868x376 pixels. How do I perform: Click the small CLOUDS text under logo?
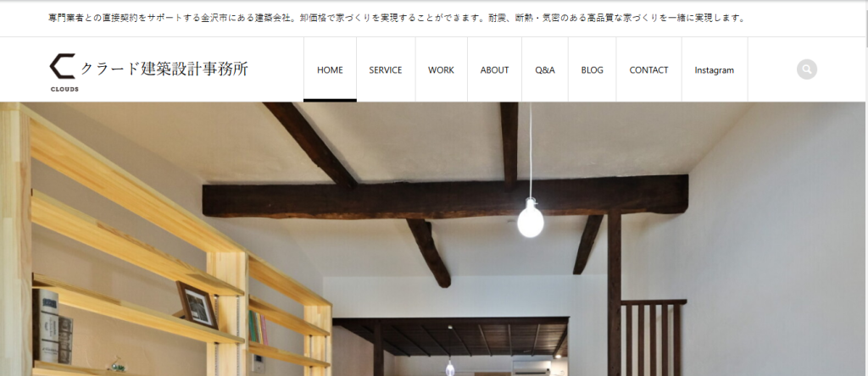(64, 89)
